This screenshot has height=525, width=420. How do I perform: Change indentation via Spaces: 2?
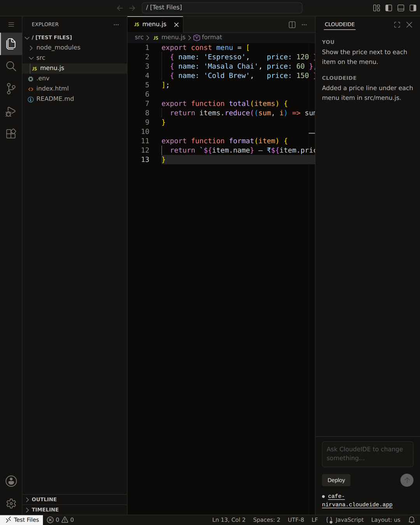[x=266, y=520]
